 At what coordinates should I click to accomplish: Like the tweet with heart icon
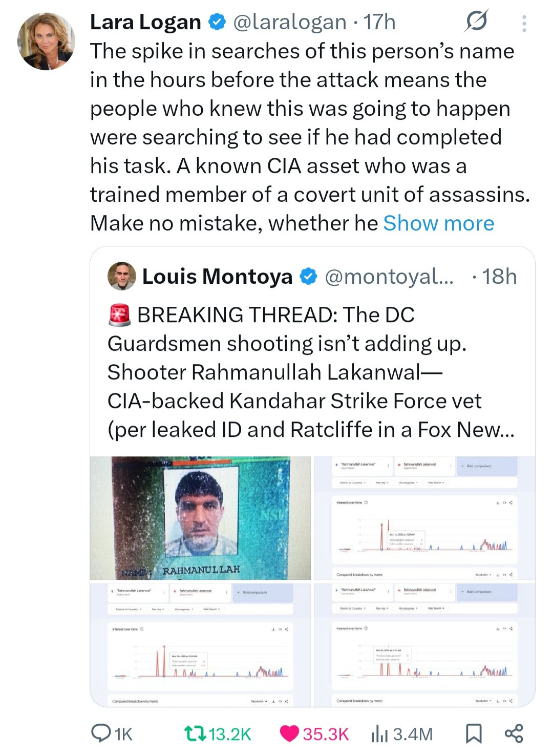289,733
